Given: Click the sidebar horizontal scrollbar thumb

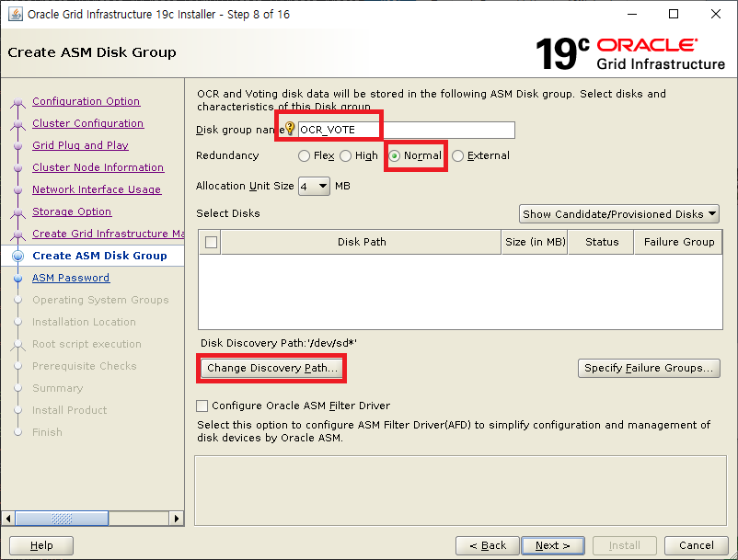Looking at the screenshot, I should click(x=63, y=519).
